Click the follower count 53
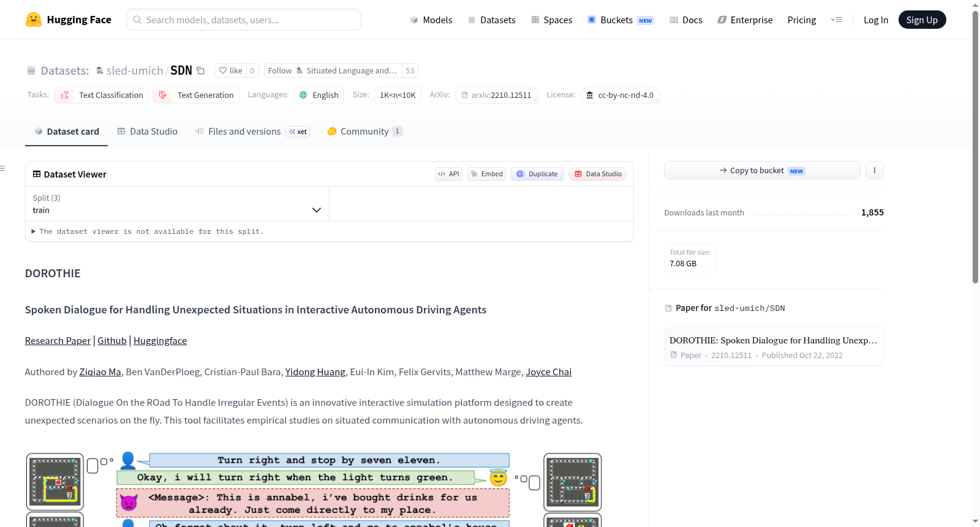The height and width of the screenshot is (527, 980). pos(410,70)
